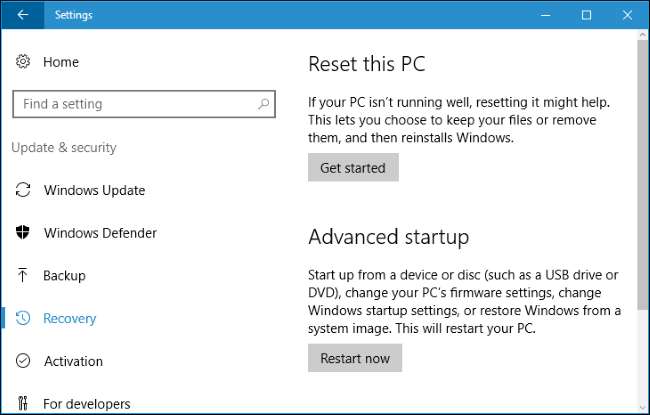Viewport: 650px width, 415px height.
Task: Select Windows Defender in the sidebar
Action: tap(100, 233)
